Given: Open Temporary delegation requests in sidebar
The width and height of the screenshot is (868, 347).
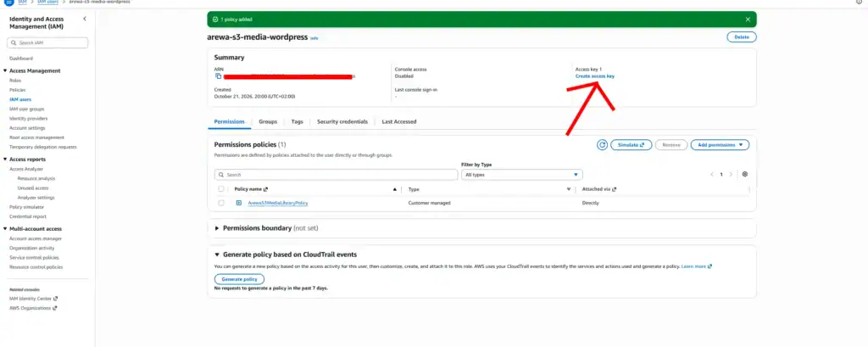Looking at the screenshot, I should [43, 147].
